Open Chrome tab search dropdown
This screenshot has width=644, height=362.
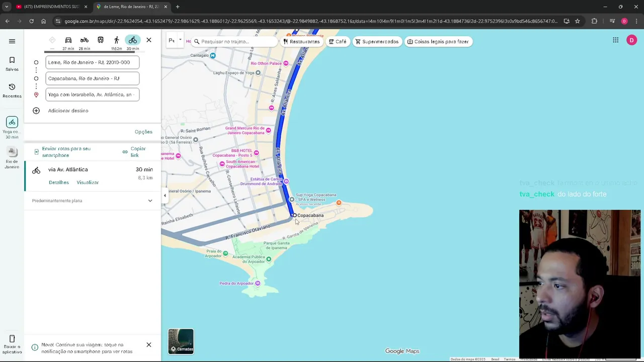tap(7, 7)
